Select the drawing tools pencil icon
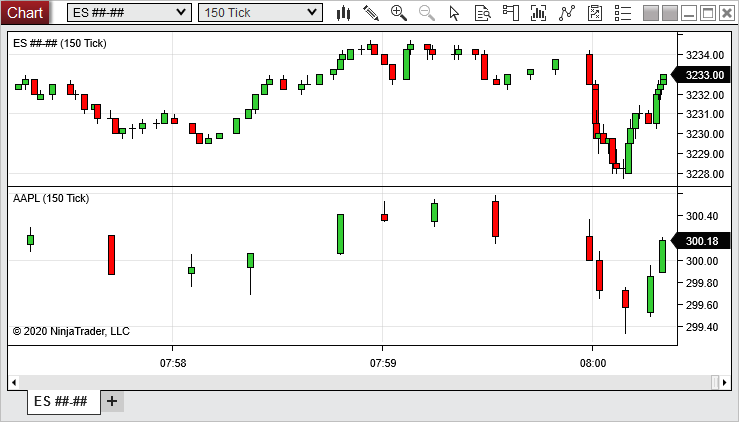The image size is (739, 422). click(371, 13)
